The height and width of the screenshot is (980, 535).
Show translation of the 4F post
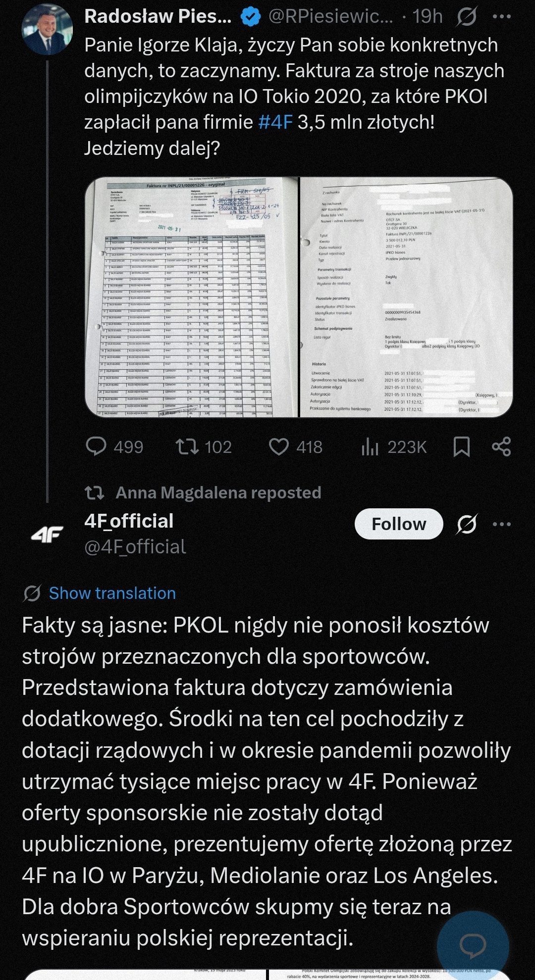(112, 593)
